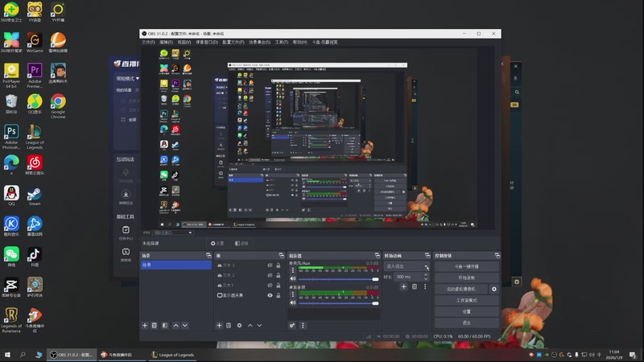Open QQ penguin desktop icon
644x362 pixels.
pyautogui.click(x=11, y=195)
